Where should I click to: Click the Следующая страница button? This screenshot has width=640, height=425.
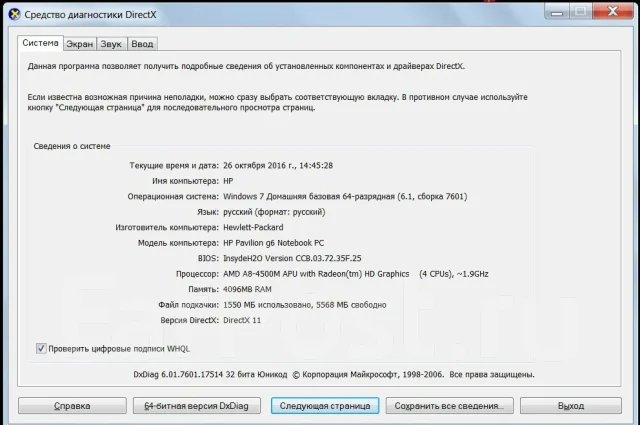[325, 406]
